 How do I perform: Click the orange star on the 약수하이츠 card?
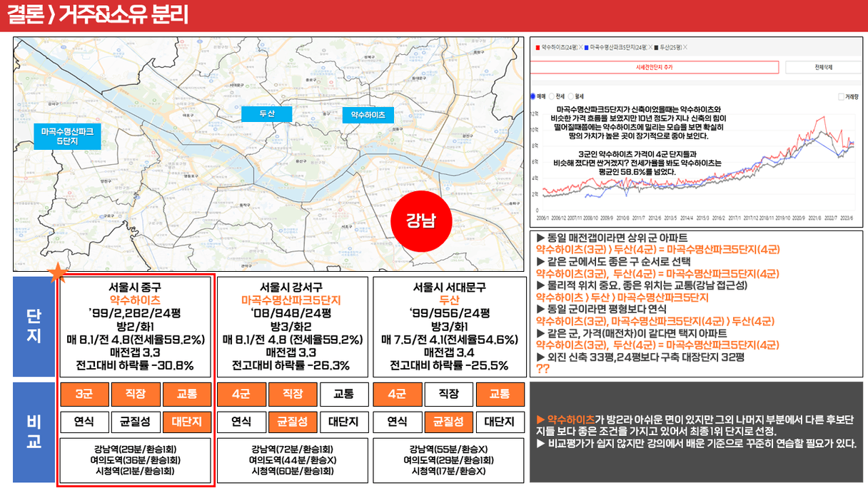click(x=57, y=272)
